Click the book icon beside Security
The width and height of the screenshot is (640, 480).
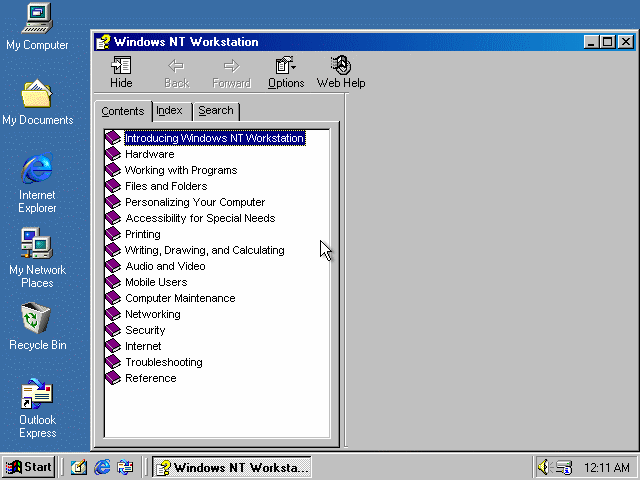[x=113, y=330]
